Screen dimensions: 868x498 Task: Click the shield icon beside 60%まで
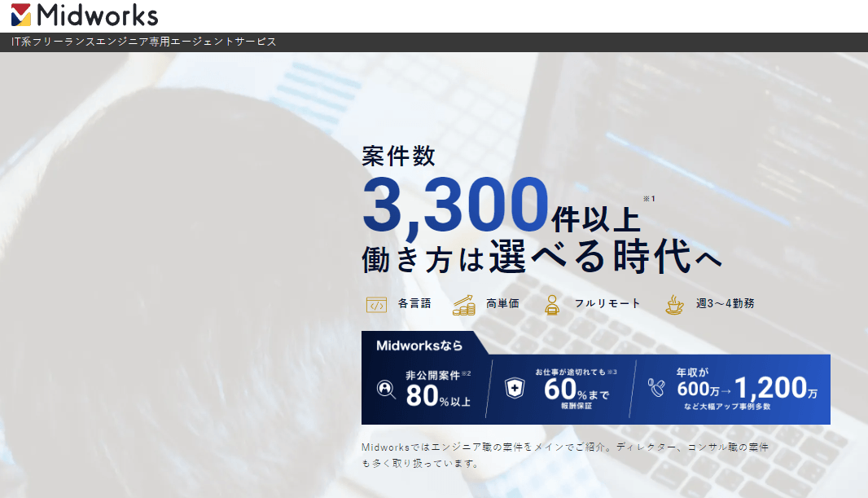click(515, 388)
